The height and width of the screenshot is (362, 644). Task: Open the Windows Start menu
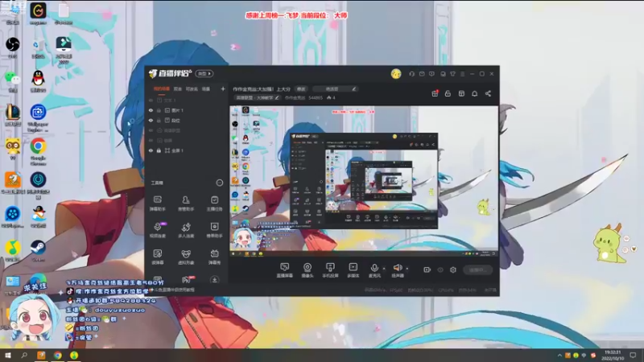click(x=7, y=356)
